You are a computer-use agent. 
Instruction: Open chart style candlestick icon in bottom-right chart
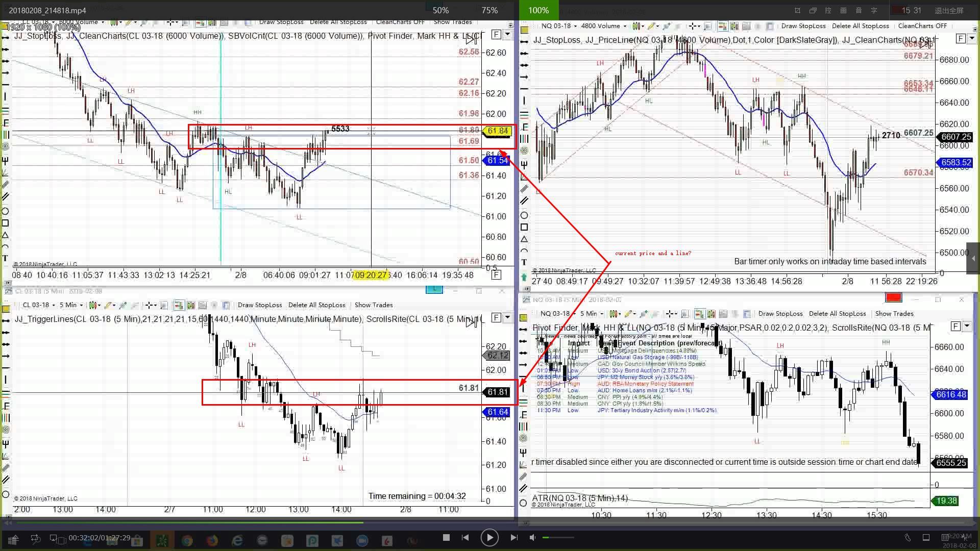(x=615, y=314)
